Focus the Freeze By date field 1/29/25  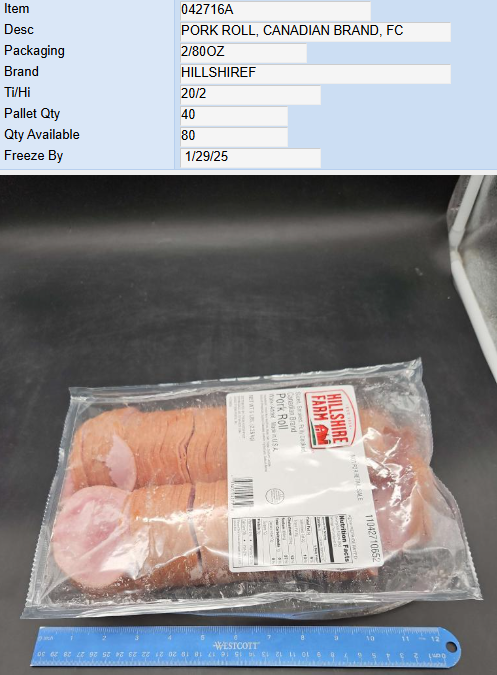(250, 158)
